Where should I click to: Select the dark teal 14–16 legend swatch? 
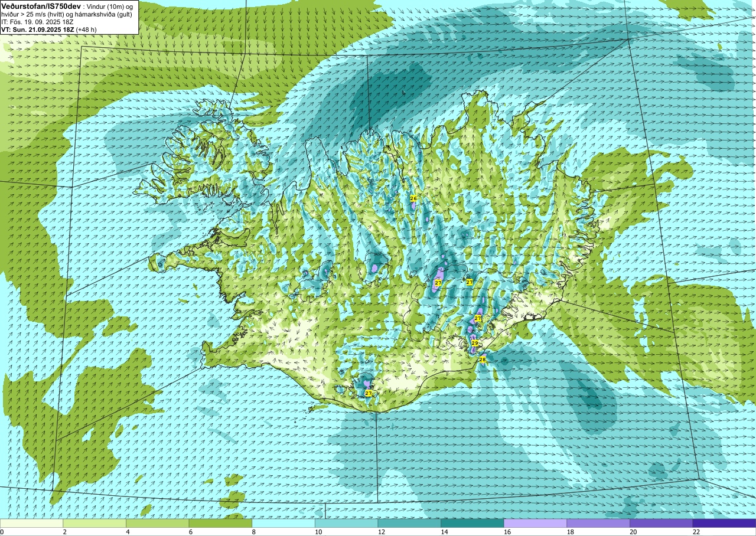click(x=472, y=523)
